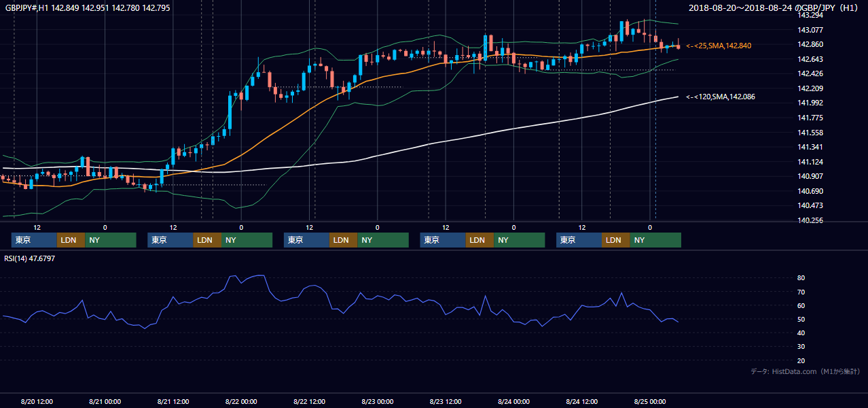The width and height of the screenshot is (868, 408).
Task: Select the 25,SMA,142.840 orange label
Action: (719, 46)
